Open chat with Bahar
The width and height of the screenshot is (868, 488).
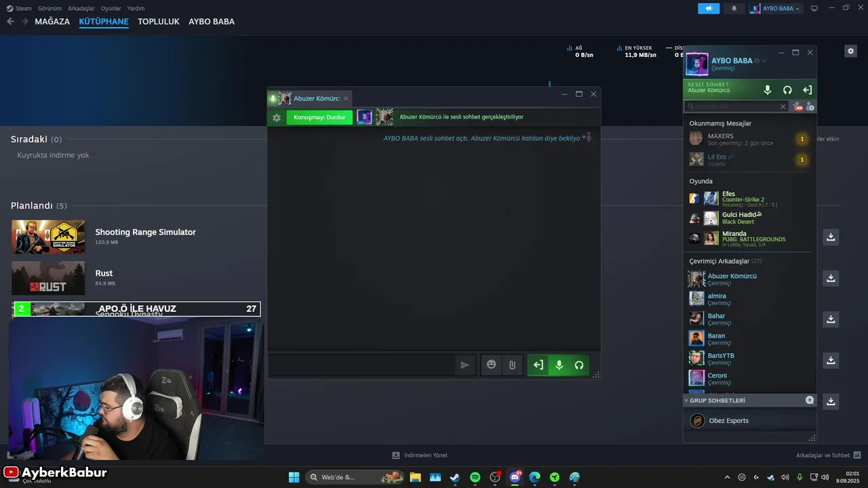749,319
